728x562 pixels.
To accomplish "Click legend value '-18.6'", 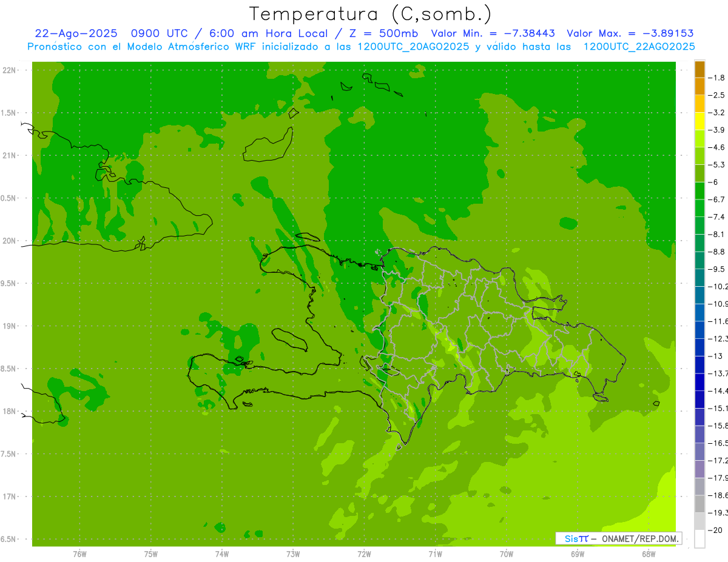I will tap(718, 495).
